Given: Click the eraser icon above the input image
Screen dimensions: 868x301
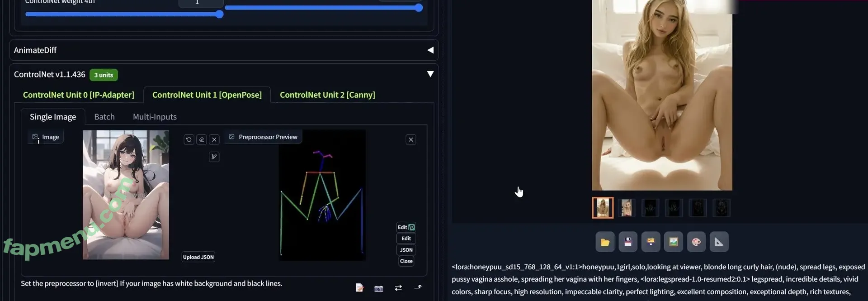Looking at the screenshot, I should [202, 139].
